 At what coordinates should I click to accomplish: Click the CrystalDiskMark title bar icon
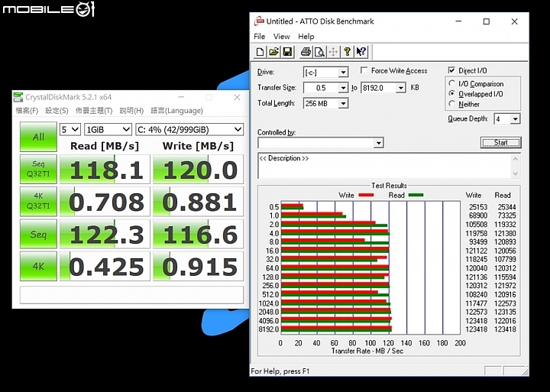[18, 97]
